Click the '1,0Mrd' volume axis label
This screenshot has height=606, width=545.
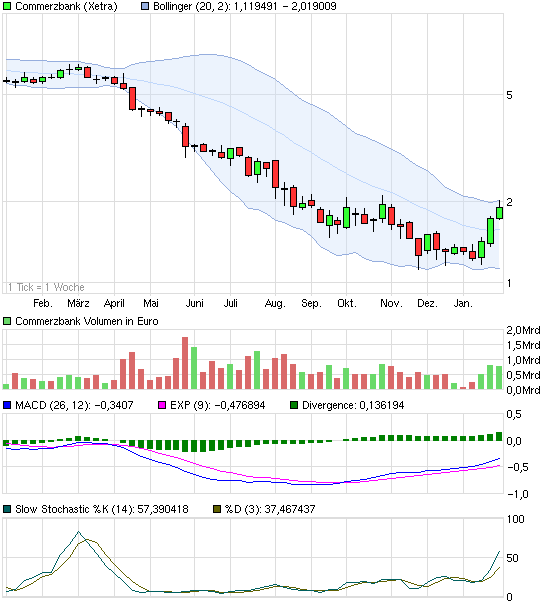[523, 360]
